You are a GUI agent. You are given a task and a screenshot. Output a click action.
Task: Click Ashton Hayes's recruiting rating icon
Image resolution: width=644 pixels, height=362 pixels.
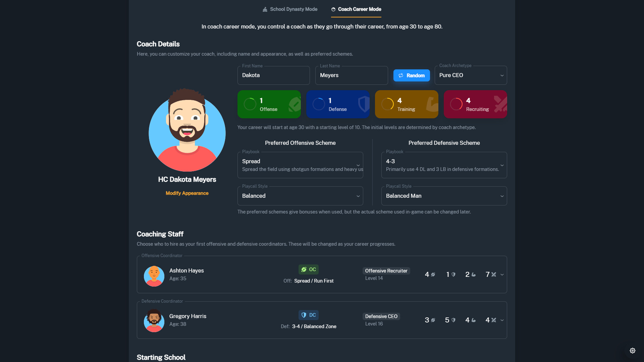494,275
